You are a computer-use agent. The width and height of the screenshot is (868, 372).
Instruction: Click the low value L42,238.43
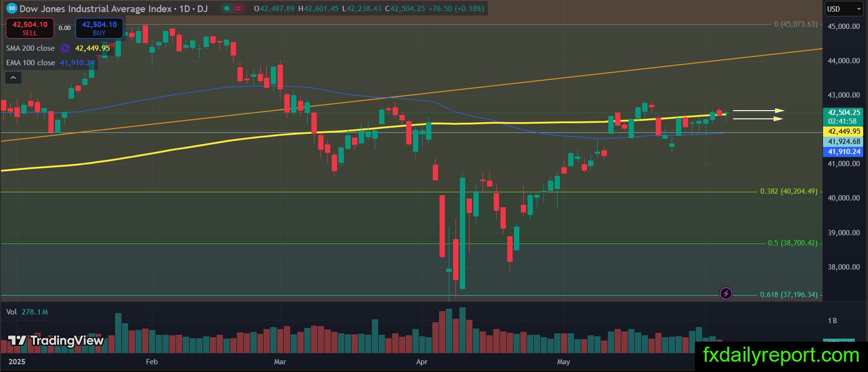click(362, 9)
